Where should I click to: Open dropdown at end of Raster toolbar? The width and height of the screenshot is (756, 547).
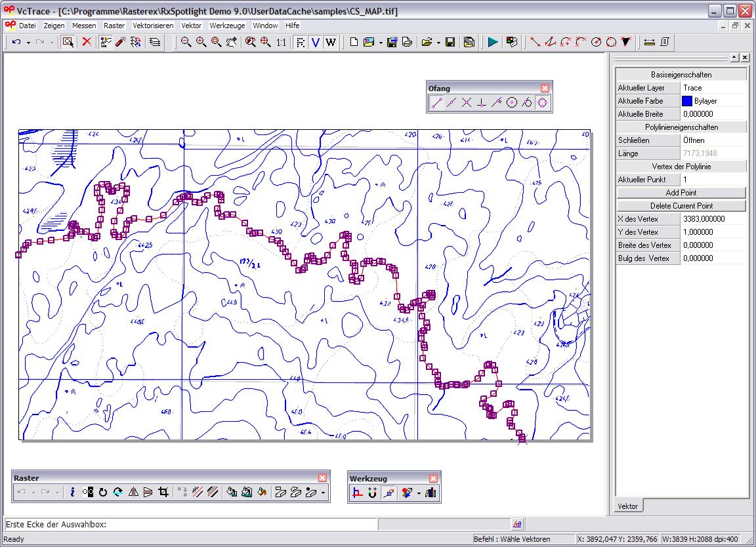point(323,492)
